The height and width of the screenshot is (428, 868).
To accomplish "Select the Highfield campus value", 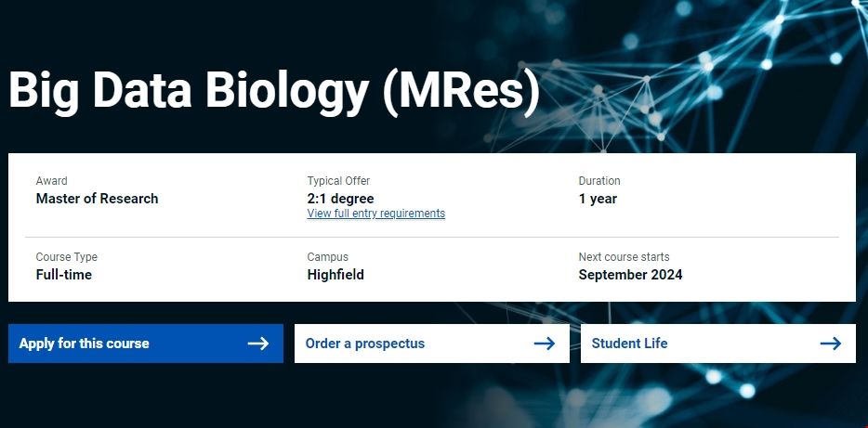I will [335, 275].
